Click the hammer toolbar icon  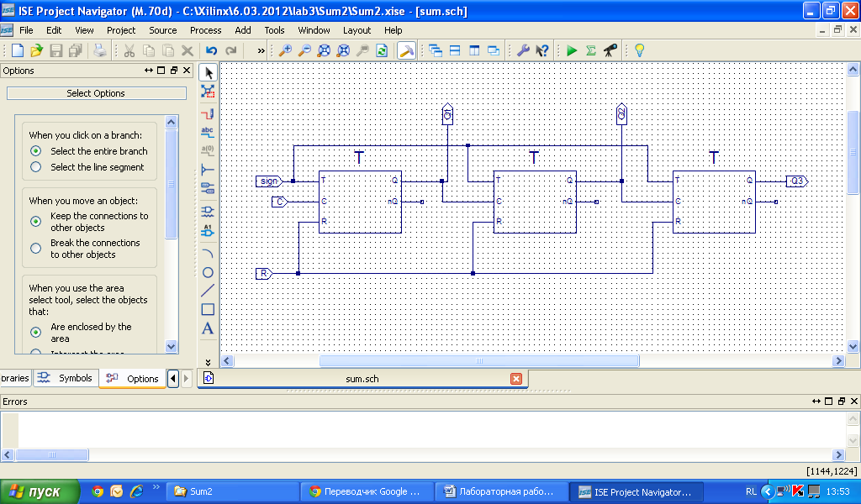tap(406, 50)
